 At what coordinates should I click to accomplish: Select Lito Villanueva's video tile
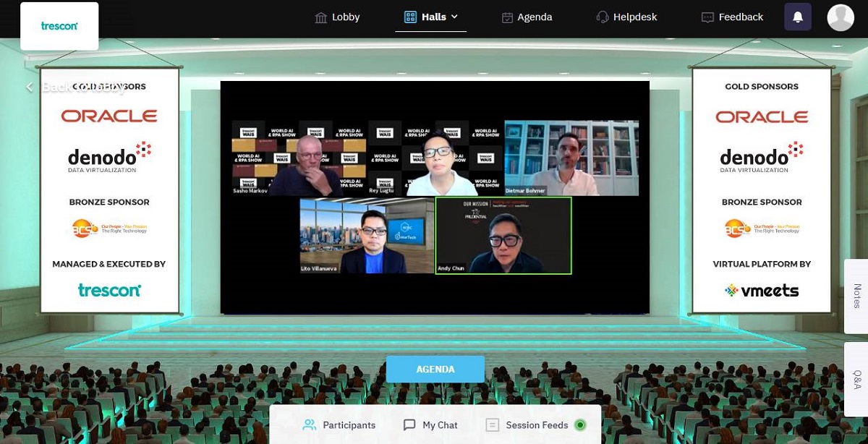click(x=367, y=236)
